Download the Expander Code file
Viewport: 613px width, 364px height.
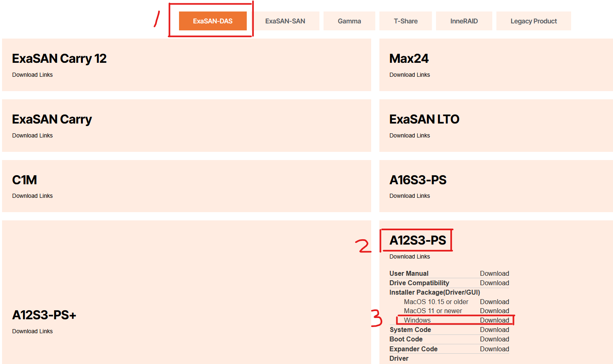tap(494, 349)
